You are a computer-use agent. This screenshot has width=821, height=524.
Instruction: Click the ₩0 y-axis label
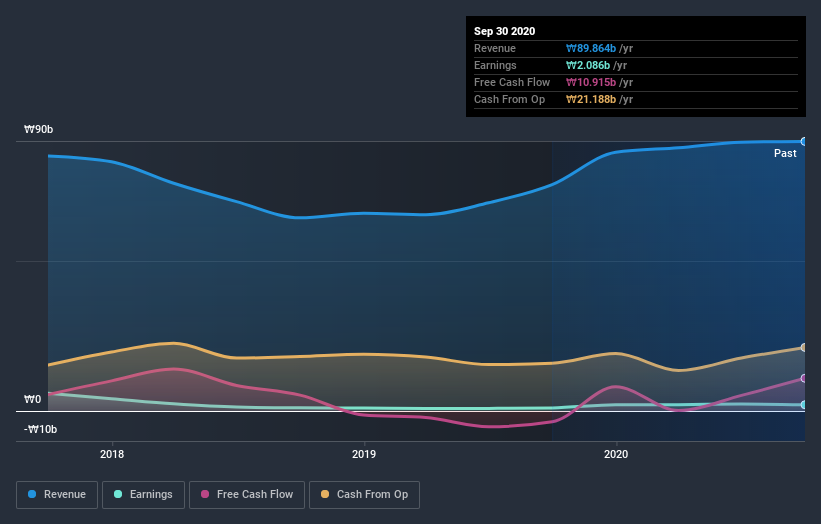tap(32, 399)
